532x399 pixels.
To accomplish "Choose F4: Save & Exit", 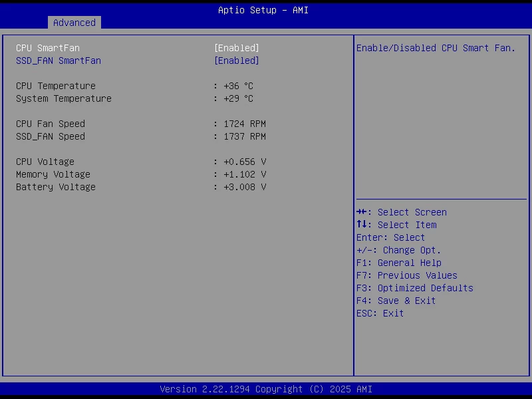I will point(396,301).
